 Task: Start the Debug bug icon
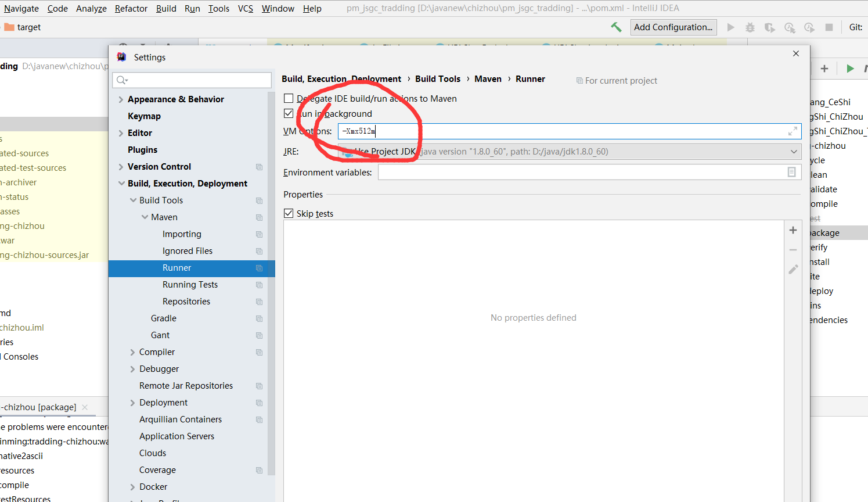(x=750, y=27)
